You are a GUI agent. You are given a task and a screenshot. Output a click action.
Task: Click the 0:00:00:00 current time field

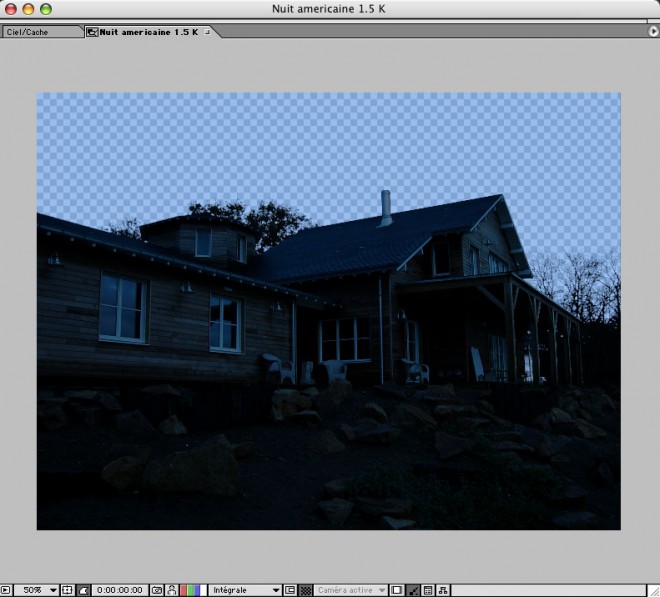[x=120, y=590]
